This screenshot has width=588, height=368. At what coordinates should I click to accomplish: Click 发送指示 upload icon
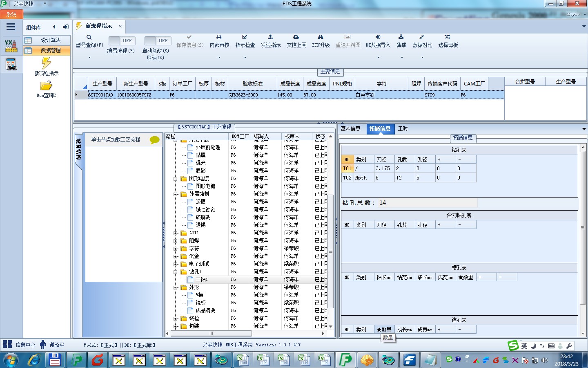270,37
